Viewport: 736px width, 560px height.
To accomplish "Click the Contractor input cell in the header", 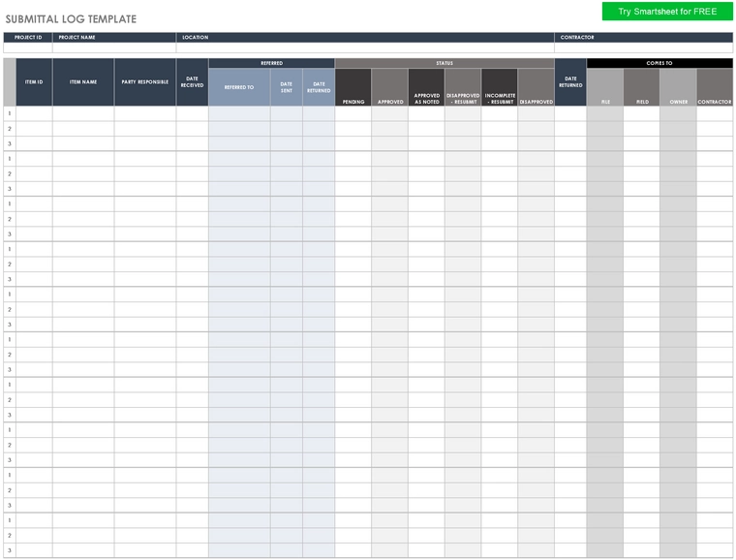I will 644,47.
